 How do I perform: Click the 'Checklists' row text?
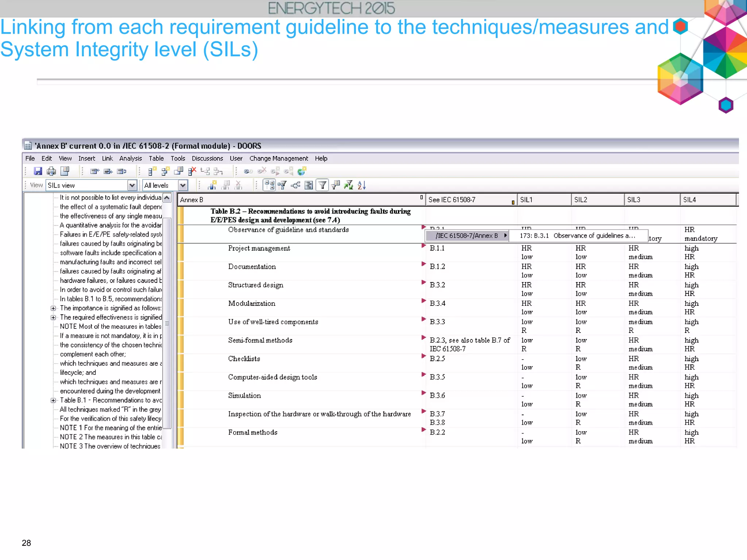coord(244,359)
